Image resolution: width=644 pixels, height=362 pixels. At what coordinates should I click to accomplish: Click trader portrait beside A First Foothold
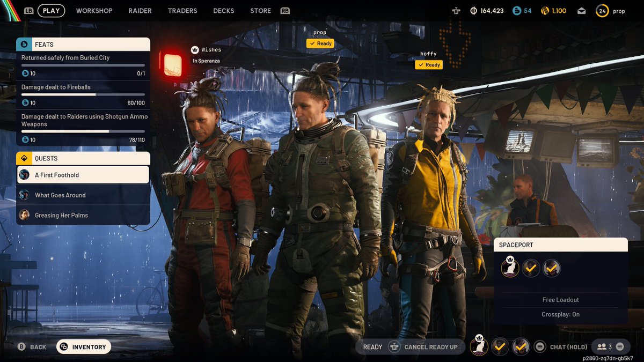[24, 175]
